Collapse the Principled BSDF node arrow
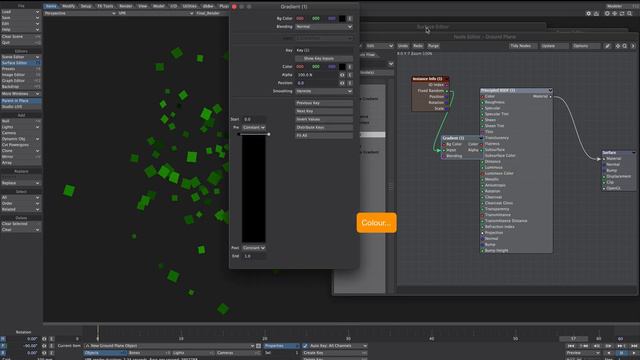This screenshot has width=640, height=360. (550, 90)
